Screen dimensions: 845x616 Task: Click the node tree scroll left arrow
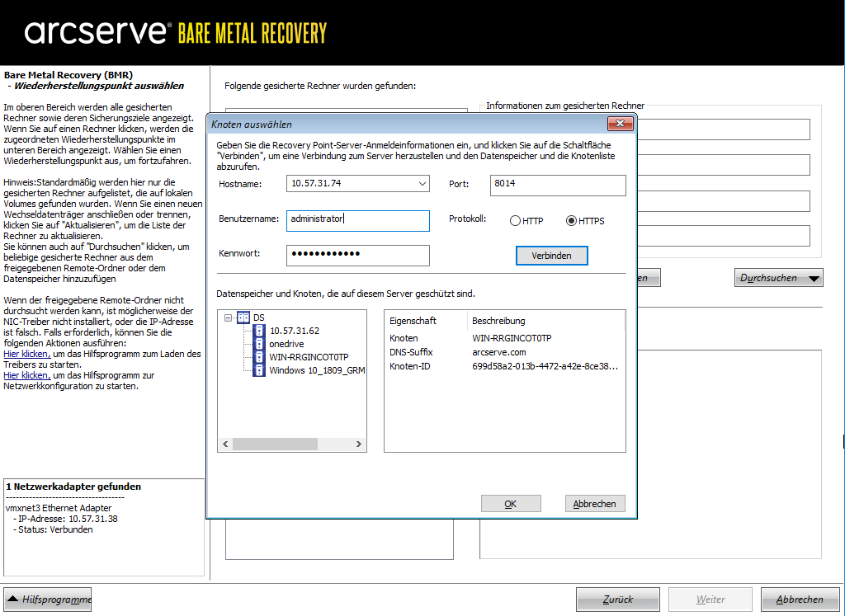pos(225,444)
